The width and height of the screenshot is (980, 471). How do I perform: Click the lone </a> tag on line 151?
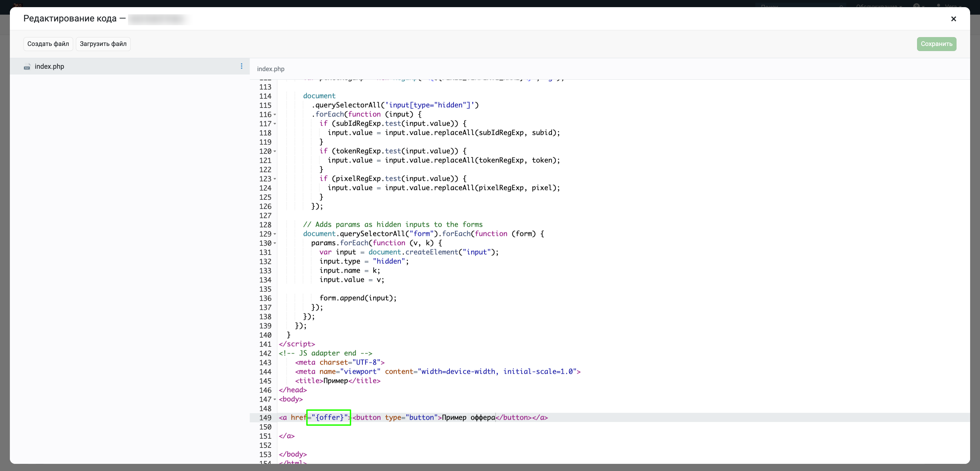tap(287, 436)
